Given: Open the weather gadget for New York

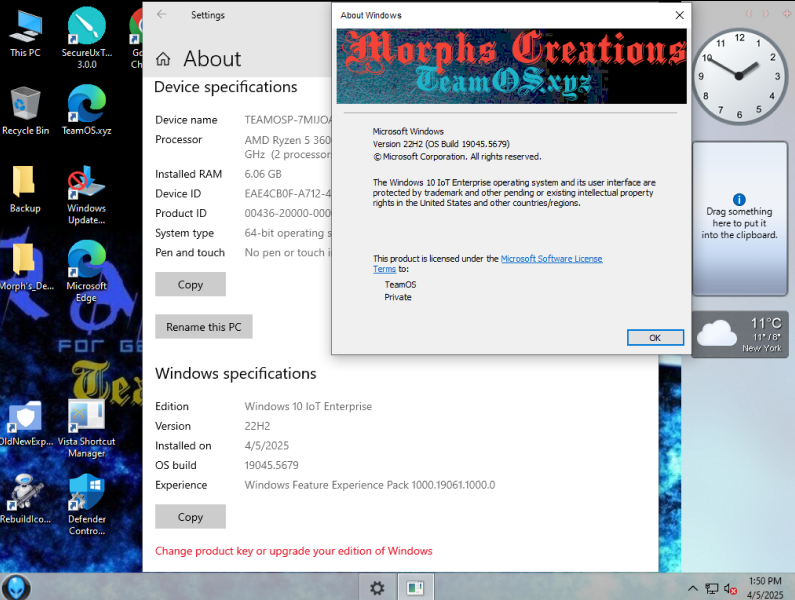Looking at the screenshot, I should [x=740, y=335].
